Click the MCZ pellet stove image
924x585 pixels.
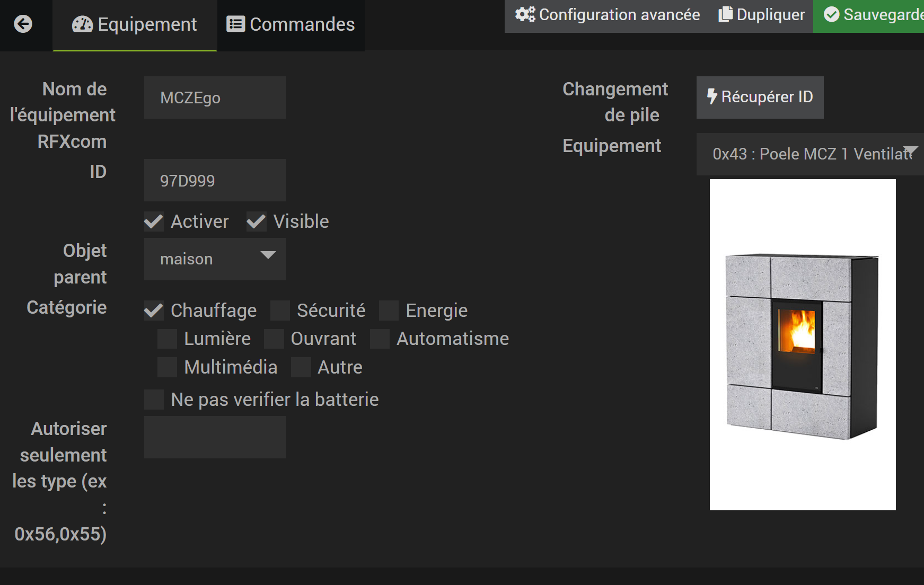803,344
